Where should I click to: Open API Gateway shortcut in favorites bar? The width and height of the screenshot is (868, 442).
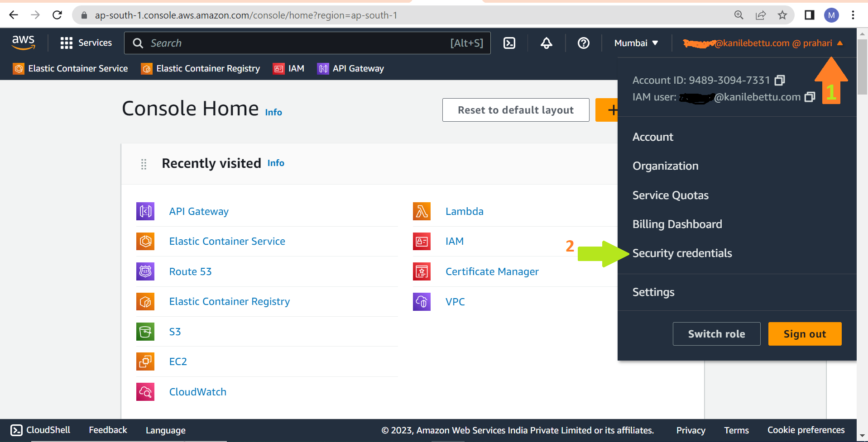click(350, 68)
